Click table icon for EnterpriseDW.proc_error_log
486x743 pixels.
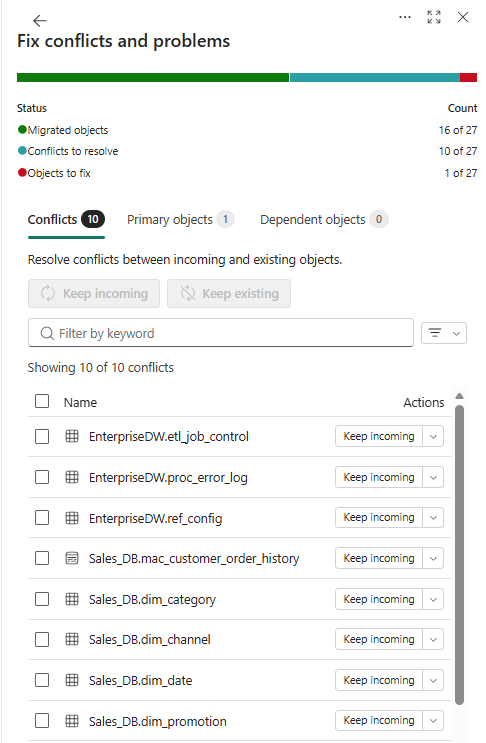(x=72, y=477)
